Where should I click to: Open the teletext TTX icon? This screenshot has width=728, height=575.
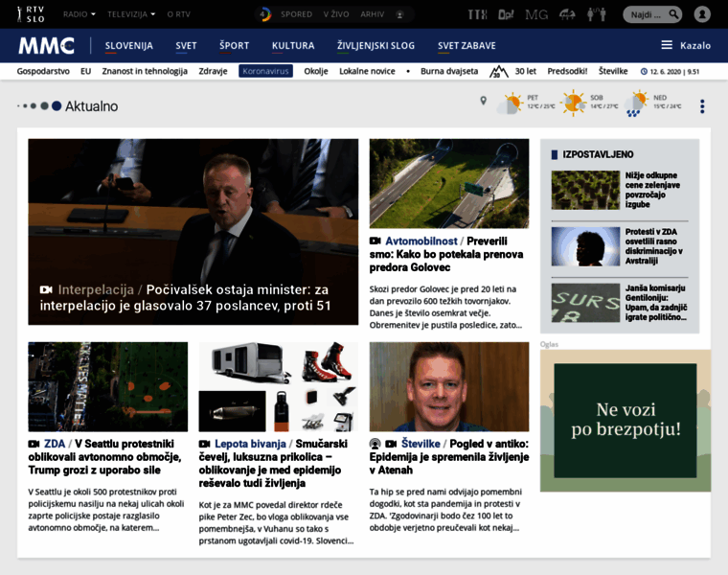point(477,14)
